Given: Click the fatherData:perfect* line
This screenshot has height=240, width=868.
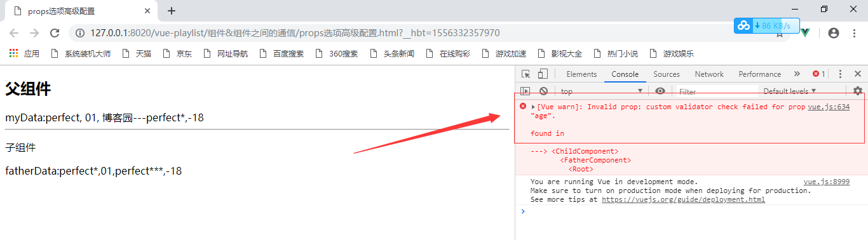Looking at the screenshot, I should tap(93, 171).
